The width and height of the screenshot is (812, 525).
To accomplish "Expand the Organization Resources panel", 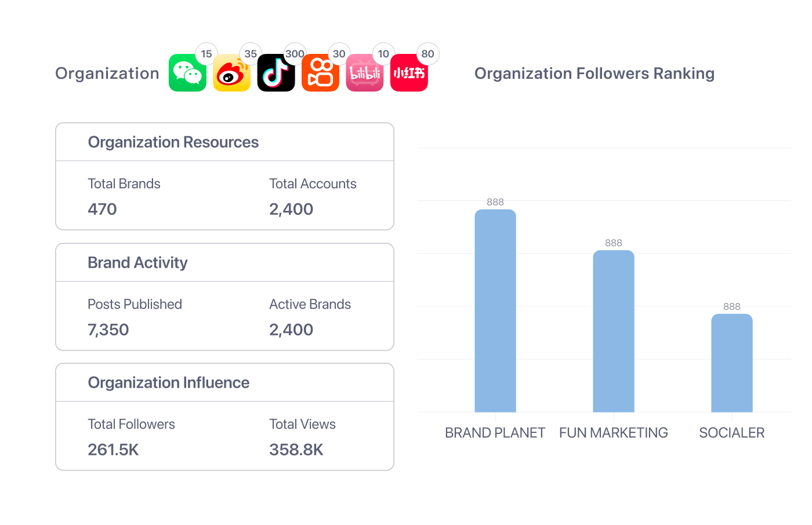I will [x=173, y=142].
